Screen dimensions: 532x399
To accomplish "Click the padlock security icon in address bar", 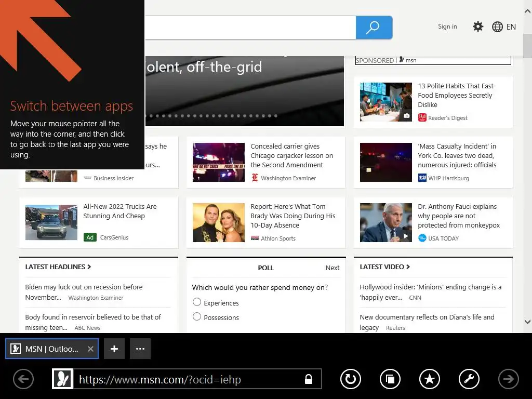I will tap(309, 379).
